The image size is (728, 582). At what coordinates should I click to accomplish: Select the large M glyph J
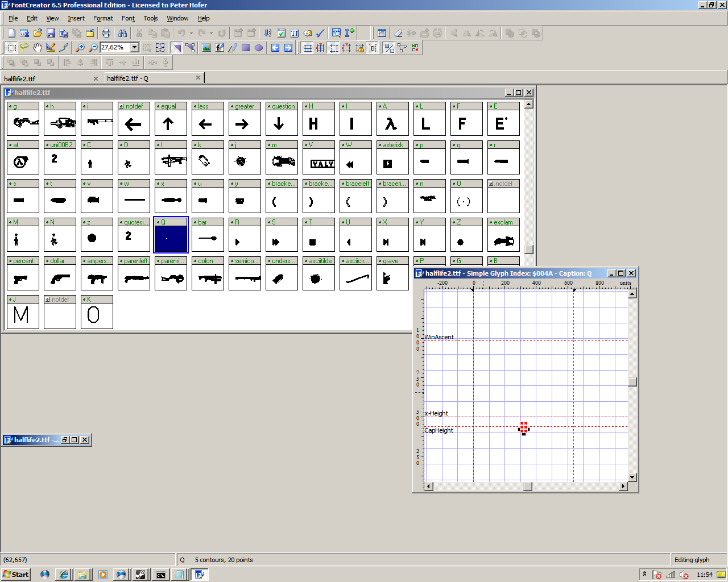23,312
